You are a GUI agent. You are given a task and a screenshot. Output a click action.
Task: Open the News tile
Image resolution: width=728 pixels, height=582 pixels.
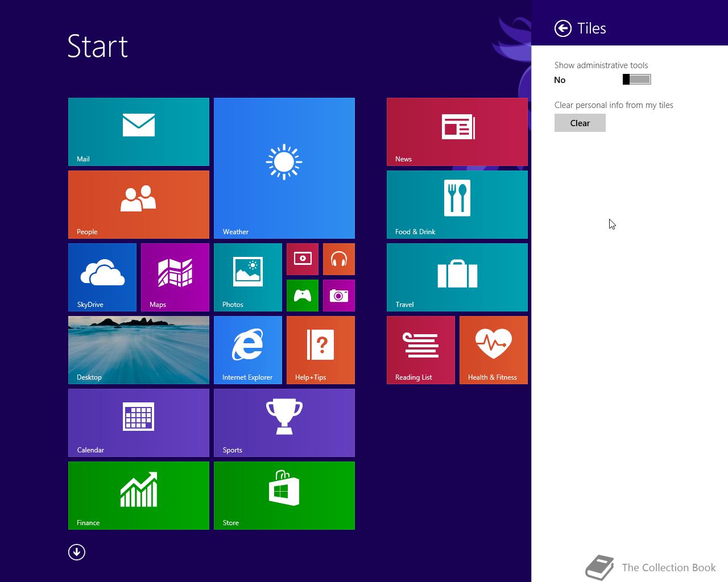457,132
